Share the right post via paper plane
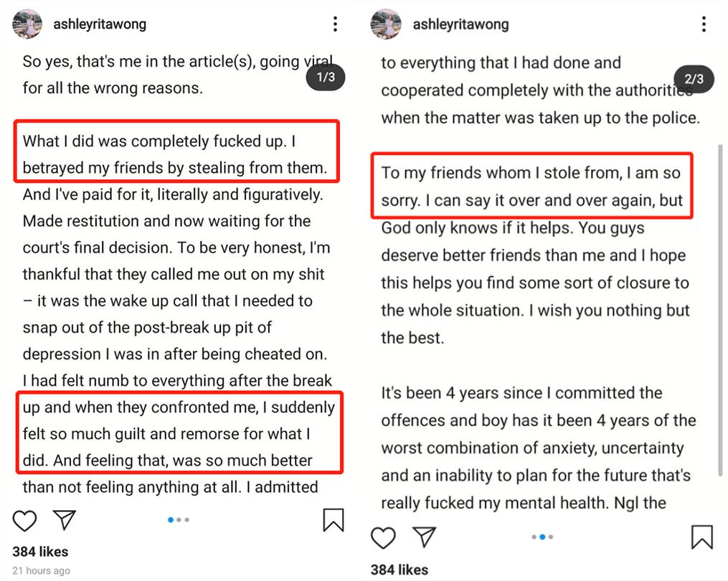 [x=425, y=537]
